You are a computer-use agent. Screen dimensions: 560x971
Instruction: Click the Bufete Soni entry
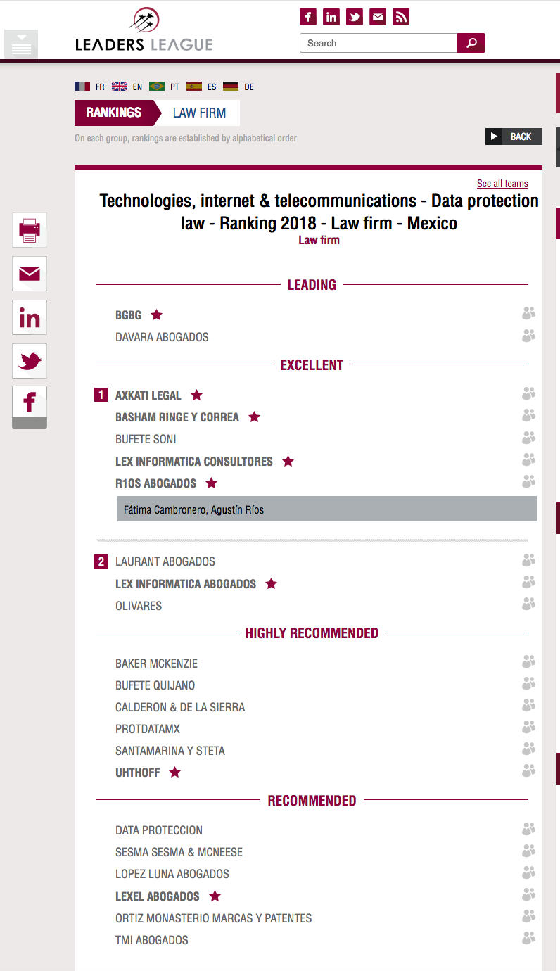coord(146,439)
